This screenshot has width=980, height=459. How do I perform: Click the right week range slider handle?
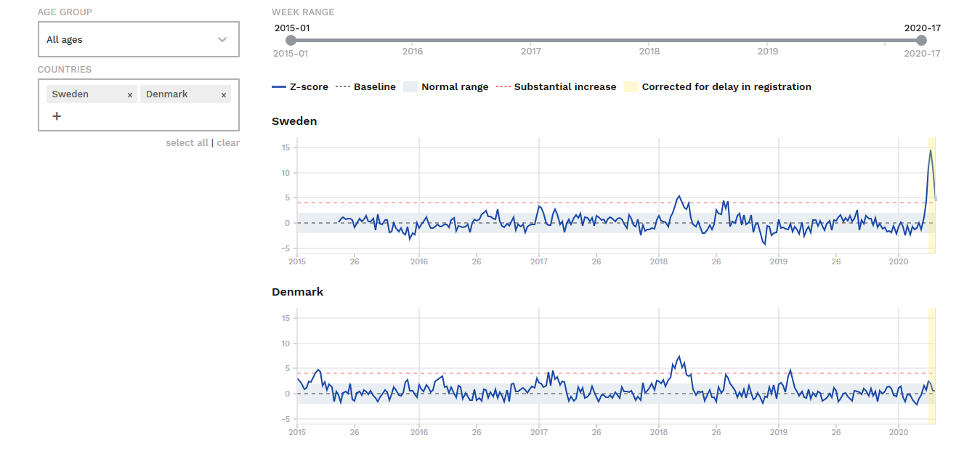click(922, 40)
